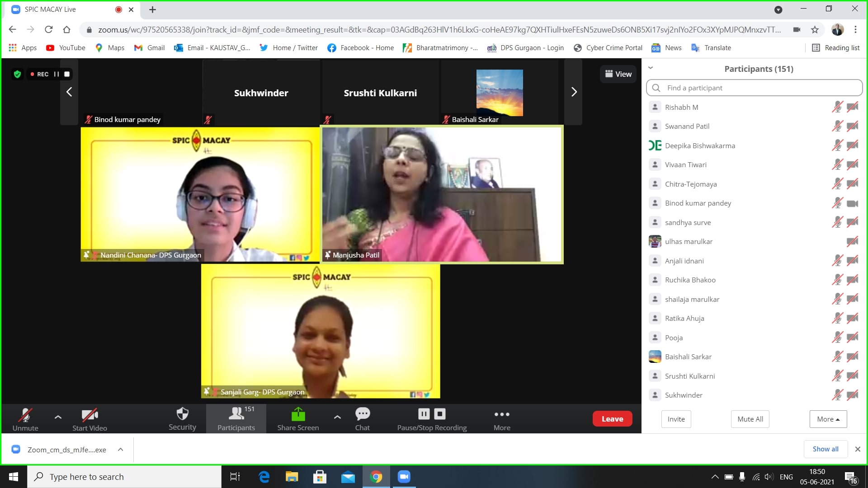This screenshot has height=488, width=868.
Task: Select Chitra-Tejomaya in participants list
Action: tap(754, 184)
